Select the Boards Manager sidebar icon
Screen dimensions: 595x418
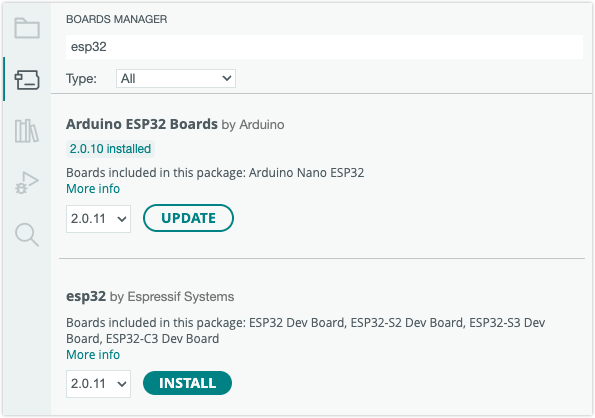point(27,79)
